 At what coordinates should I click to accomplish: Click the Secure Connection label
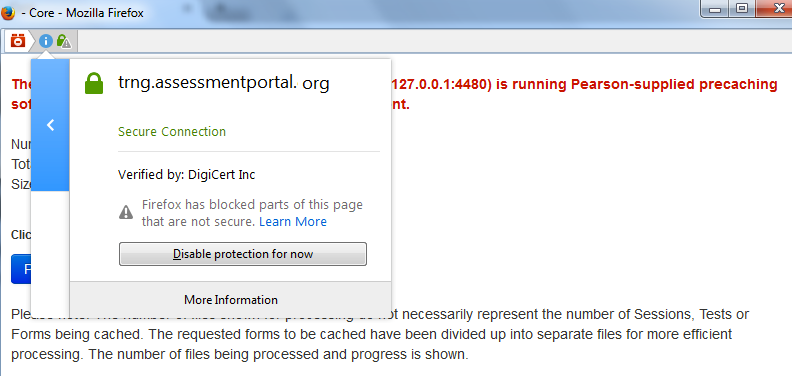[172, 131]
